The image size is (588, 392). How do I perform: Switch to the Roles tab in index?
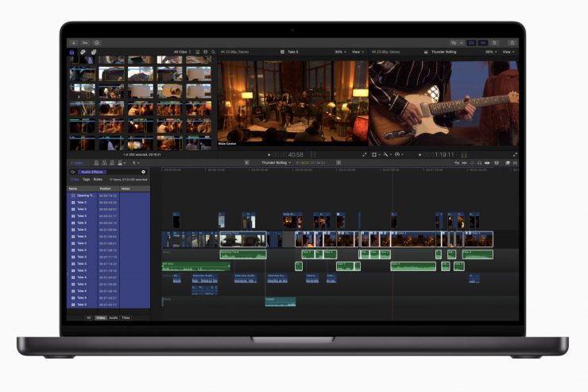point(98,179)
